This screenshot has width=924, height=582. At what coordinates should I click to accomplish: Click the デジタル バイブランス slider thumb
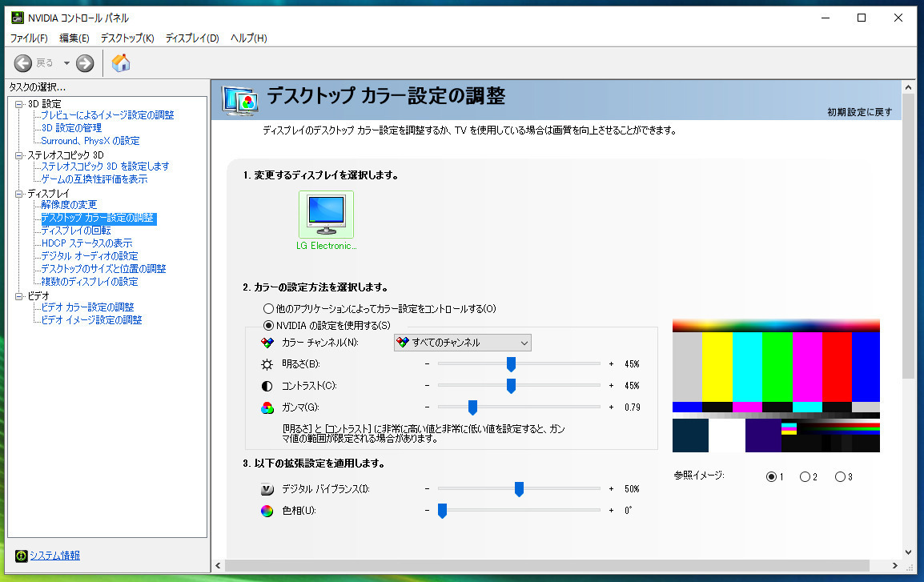[x=519, y=489]
